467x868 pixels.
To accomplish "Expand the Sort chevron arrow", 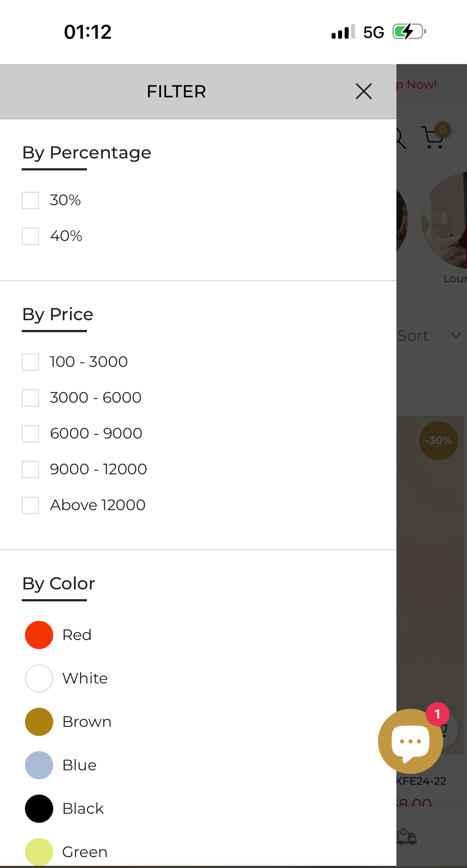I will pos(456,335).
